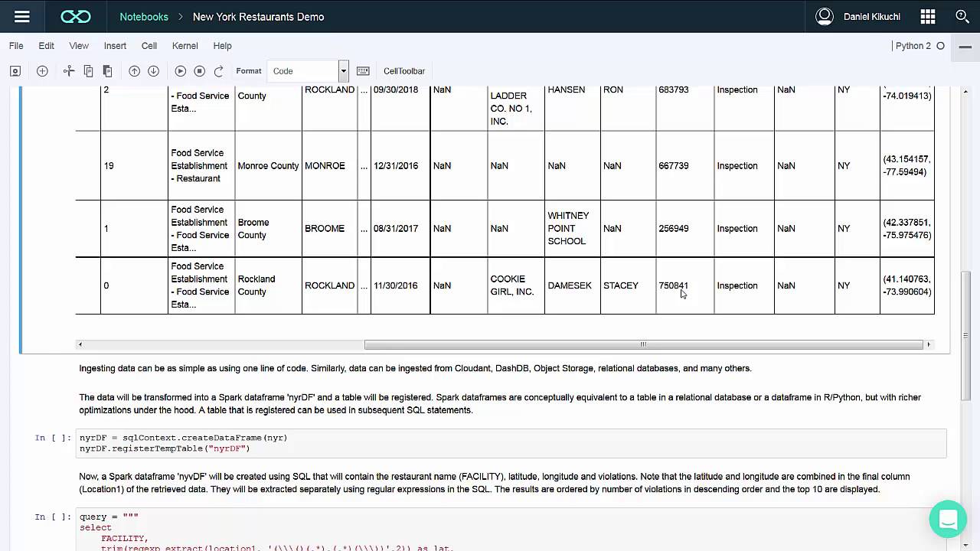Open the Format cell type dropdown
Image resolution: width=980 pixels, height=551 pixels.
pyautogui.click(x=308, y=71)
